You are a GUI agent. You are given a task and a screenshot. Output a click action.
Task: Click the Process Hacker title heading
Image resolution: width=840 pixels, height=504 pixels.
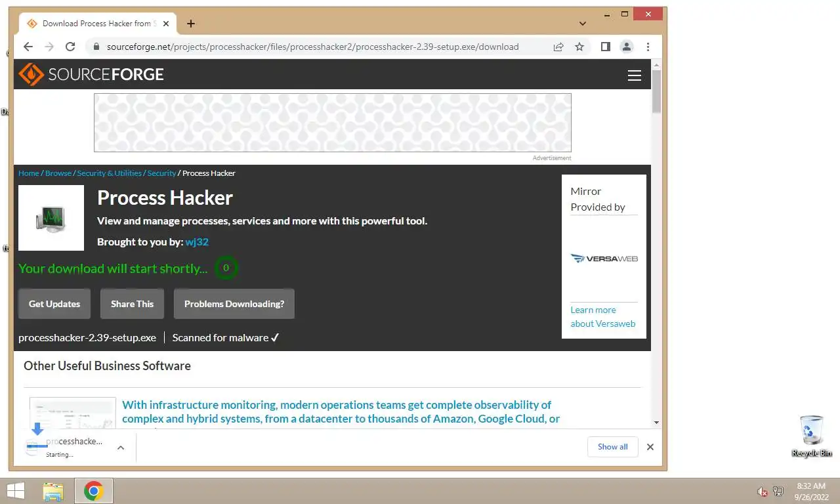click(x=165, y=198)
